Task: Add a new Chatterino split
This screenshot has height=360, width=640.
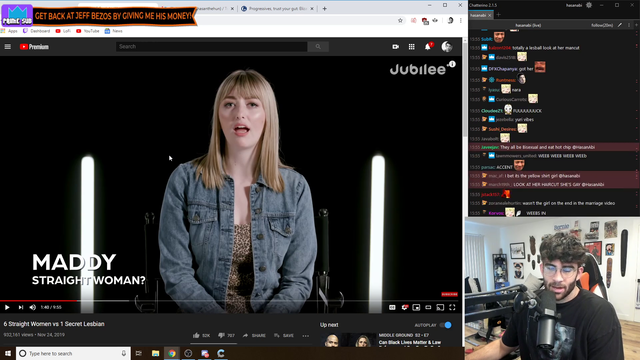Action: click(x=636, y=25)
